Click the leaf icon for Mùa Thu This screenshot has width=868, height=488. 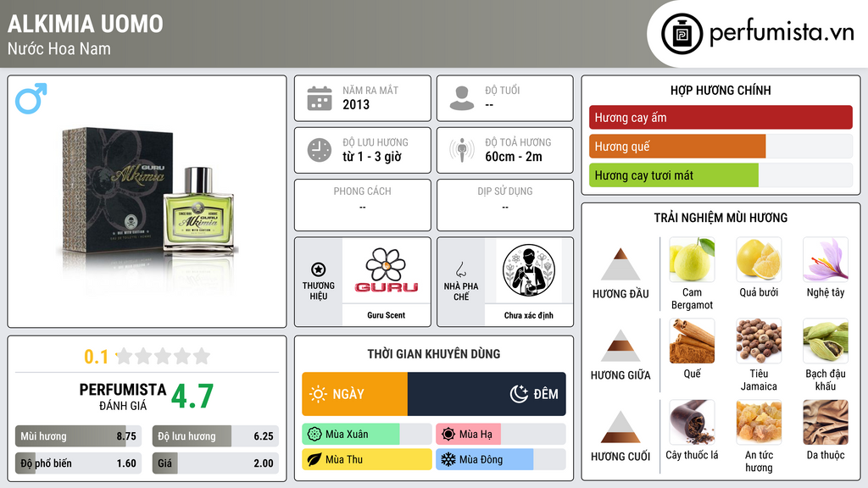[314, 460]
